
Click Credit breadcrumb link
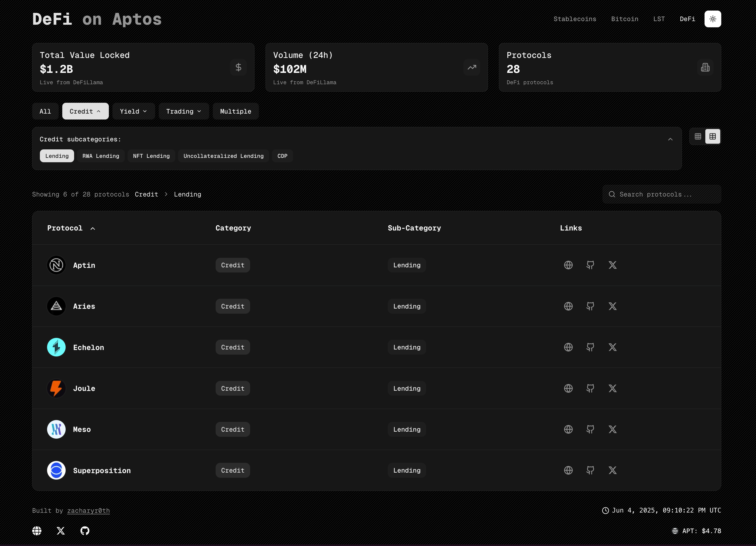(x=146, y=194)
